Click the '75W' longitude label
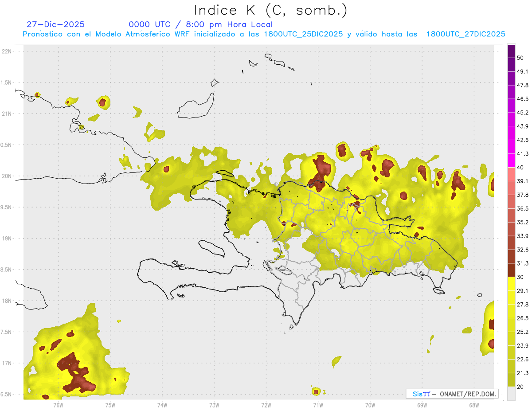The width and height of the screenshot is (532, 411). [x=110, y=405]
